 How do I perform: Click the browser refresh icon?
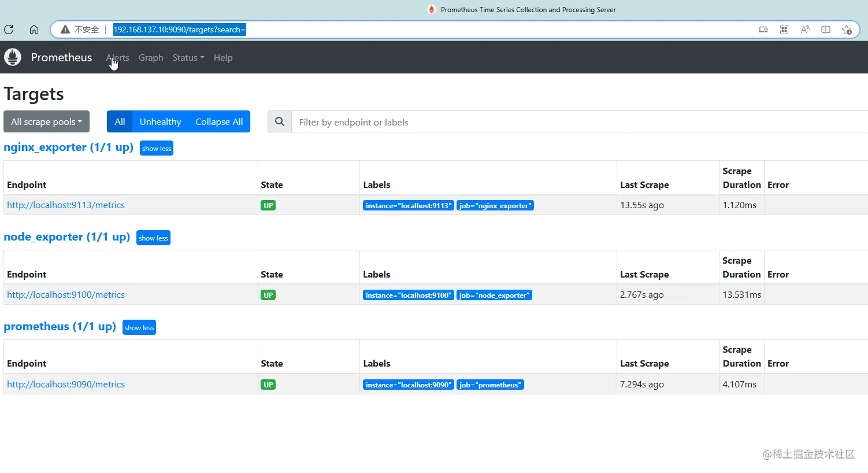click(x=9, y=29)
